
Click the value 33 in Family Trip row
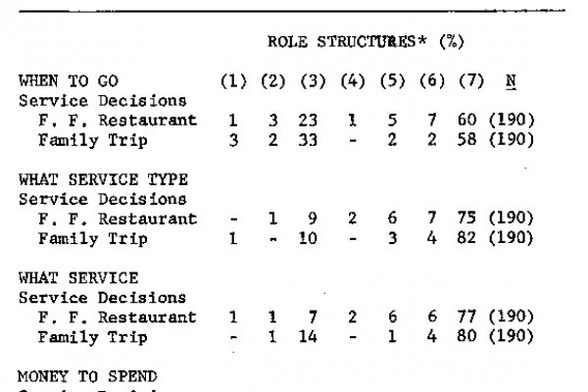pos(308,140)
